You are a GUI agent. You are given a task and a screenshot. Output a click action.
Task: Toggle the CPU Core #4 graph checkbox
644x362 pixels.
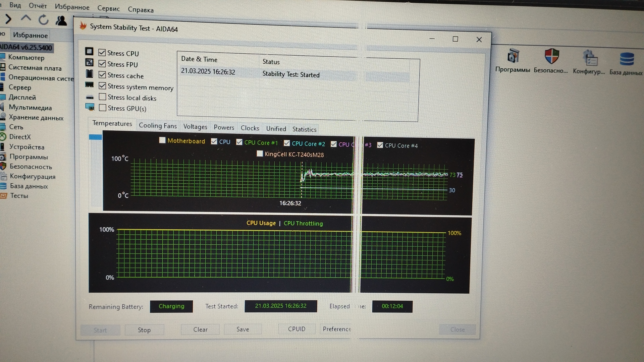click(380, 145)
